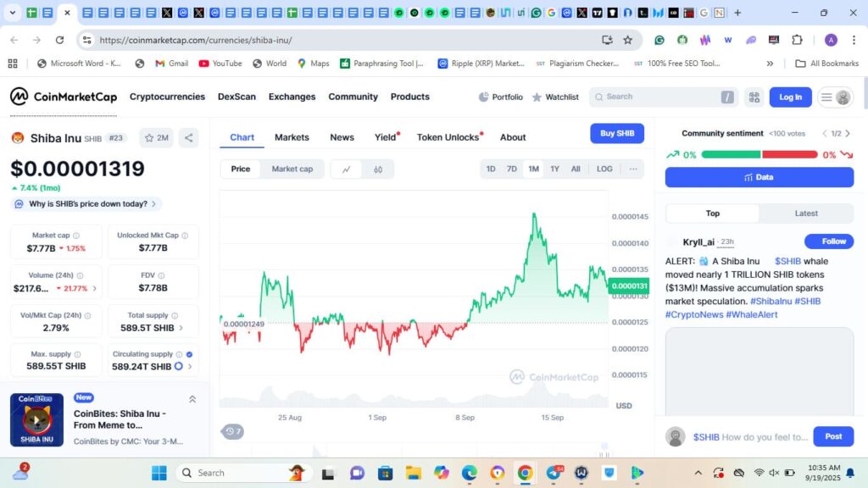Open Cryptocurrencies menu
Screen dimensions: 868x488
click(167, 97)
